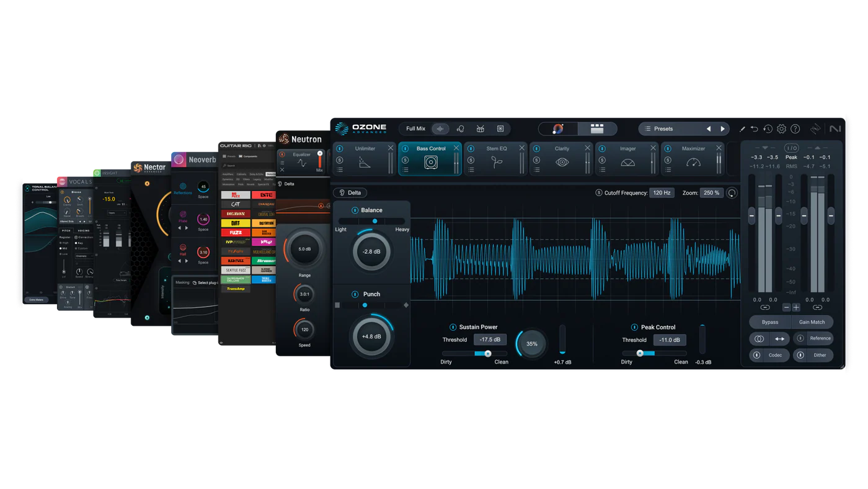Solo the Cutoff Frequency S icon
This screenshot has height=489, width=868.
(x=599, y=193)
